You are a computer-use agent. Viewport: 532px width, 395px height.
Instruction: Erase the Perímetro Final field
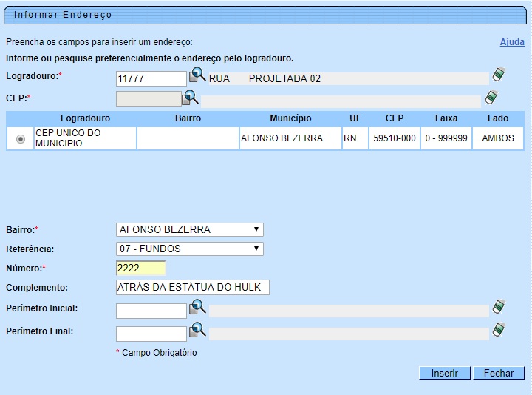coord(499,331)
